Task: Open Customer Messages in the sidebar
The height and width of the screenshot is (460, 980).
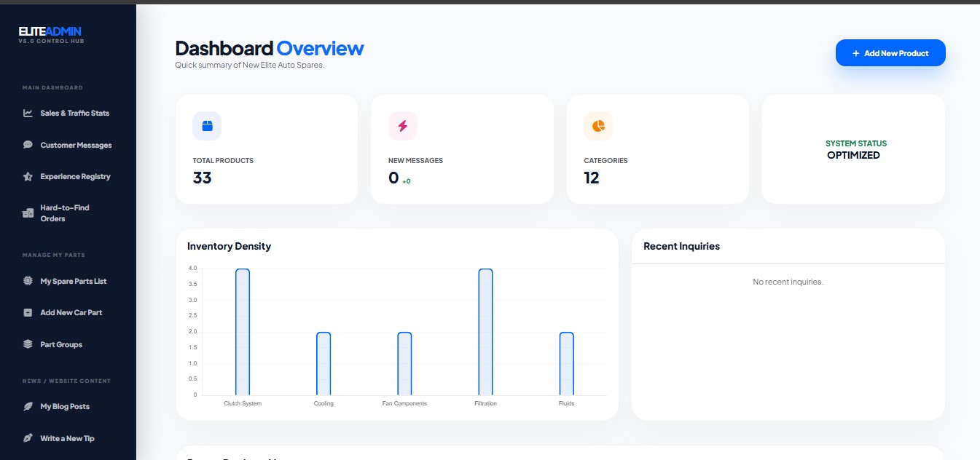Action: click(76, 145)
